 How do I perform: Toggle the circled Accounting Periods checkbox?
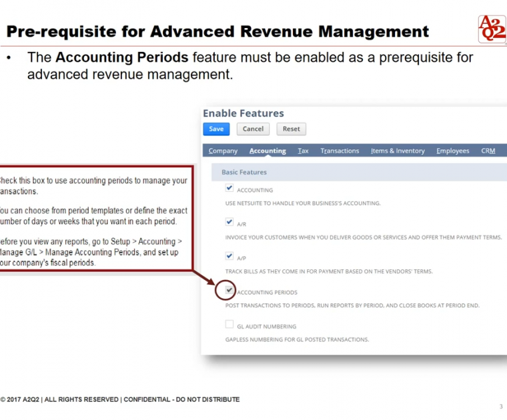click(x=229, y=290)
